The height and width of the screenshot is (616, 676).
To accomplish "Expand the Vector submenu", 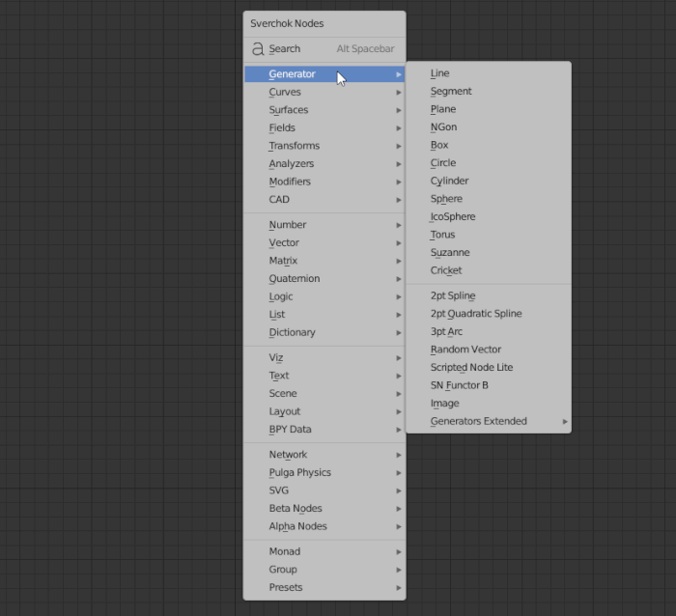I will (x=324, y=242).
